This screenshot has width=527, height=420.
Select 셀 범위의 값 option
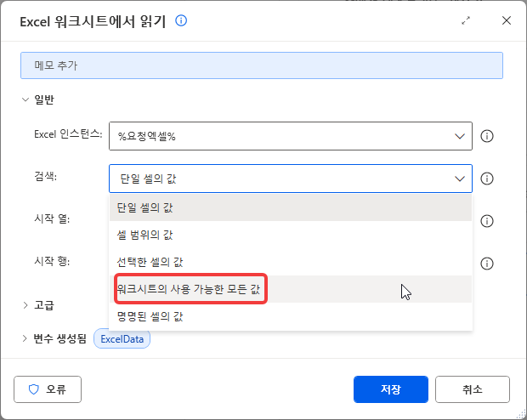coord(291,235)
